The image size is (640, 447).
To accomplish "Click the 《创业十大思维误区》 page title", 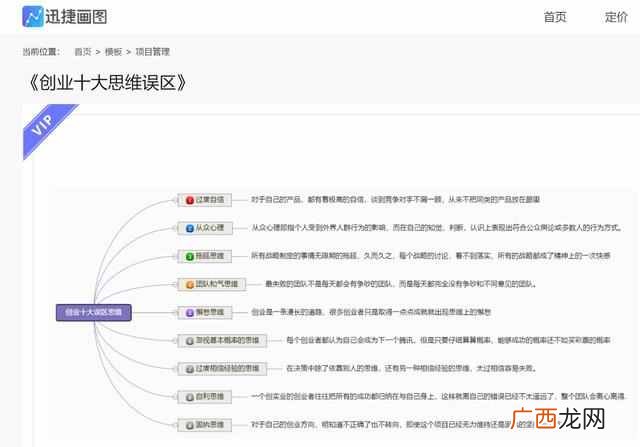I will coord(108,83).
